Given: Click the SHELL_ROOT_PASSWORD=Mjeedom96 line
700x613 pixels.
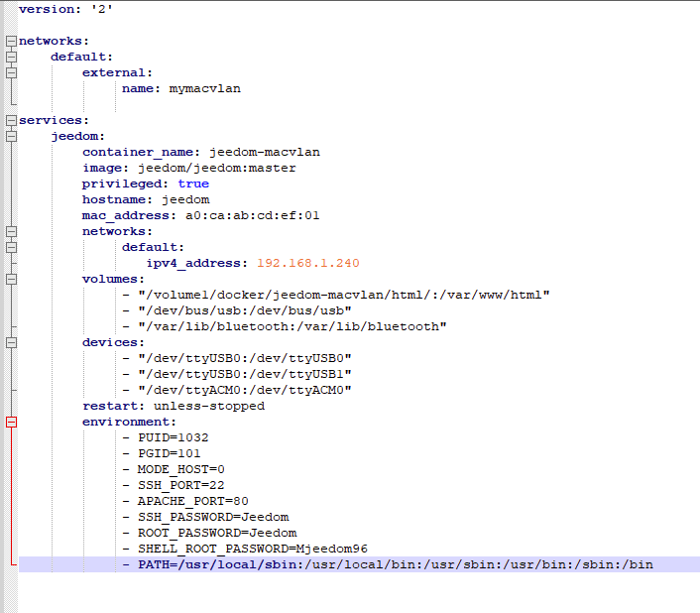Looking at the screenshot, I should pos(245,549).
